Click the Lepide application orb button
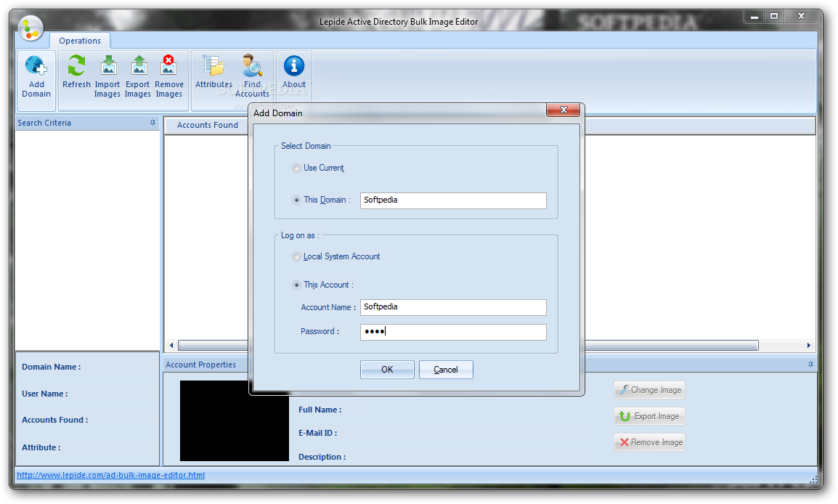 pyautogui.click(x=30, y=28)
